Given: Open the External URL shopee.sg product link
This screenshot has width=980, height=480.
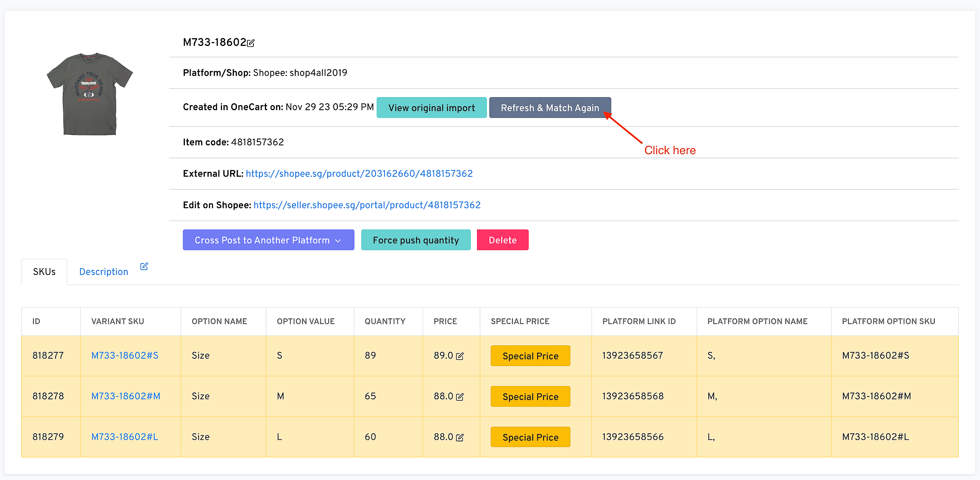Looking at the screenshot, I should tap(359, 174).
